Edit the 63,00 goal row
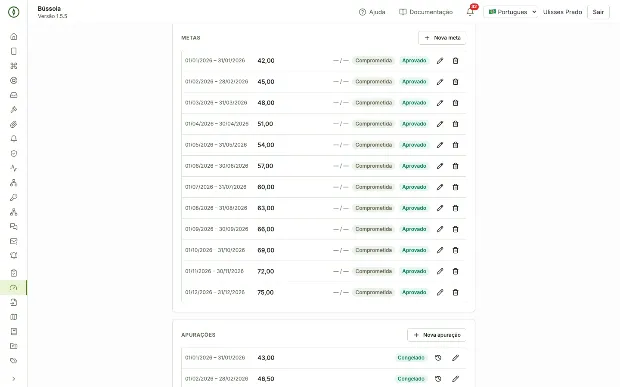620x387 pixels. (440, 208)
